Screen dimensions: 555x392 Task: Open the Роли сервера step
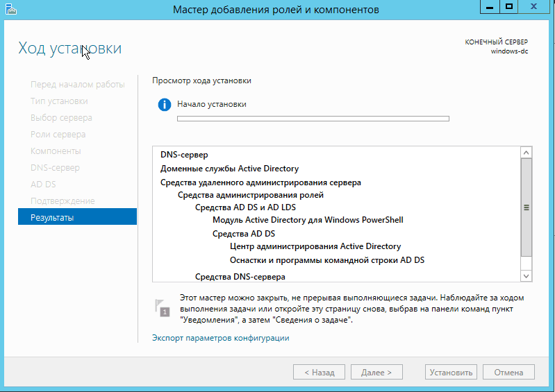click(x=58, y=135)
